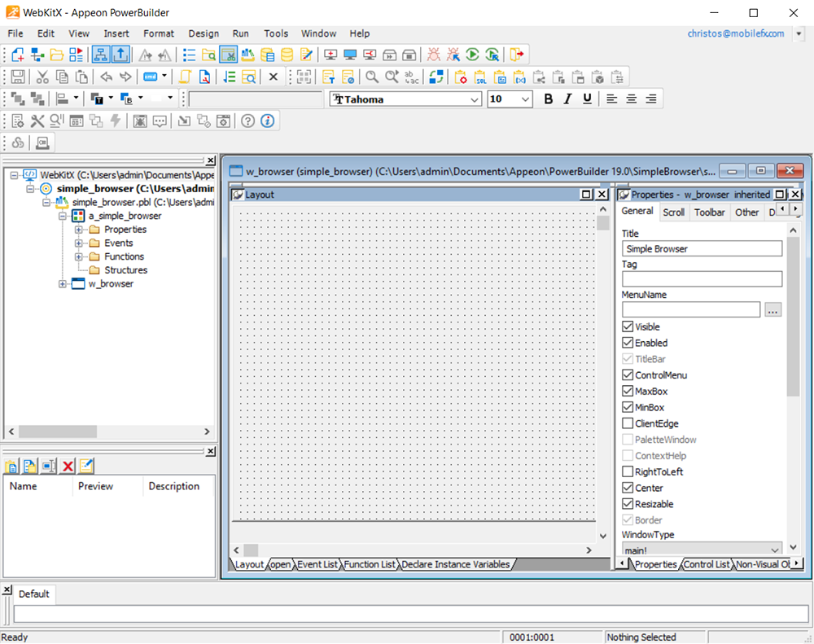Click the Copy toolbar icon
The height and width of the screenshot is (644, 814).
tap(62, 77)
